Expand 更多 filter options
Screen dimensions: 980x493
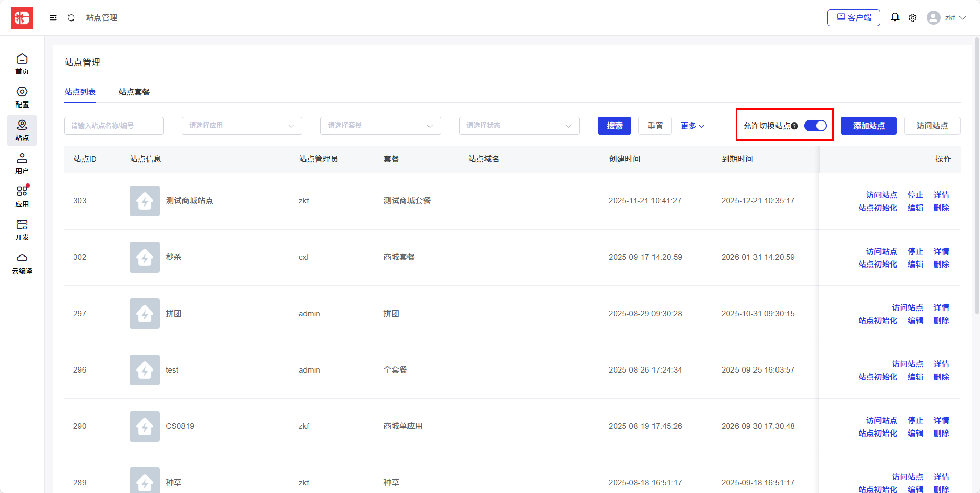click(x=692, y=126)
